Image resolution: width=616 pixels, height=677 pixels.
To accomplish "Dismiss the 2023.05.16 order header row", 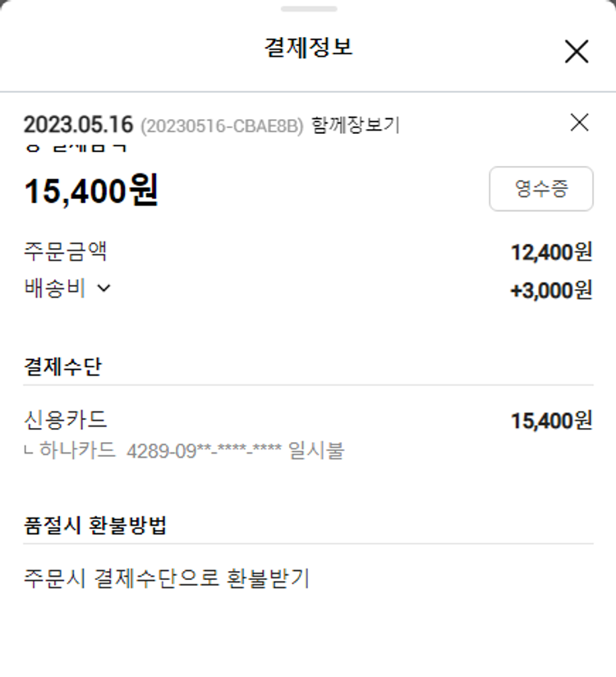I will [x=579, y=123].
